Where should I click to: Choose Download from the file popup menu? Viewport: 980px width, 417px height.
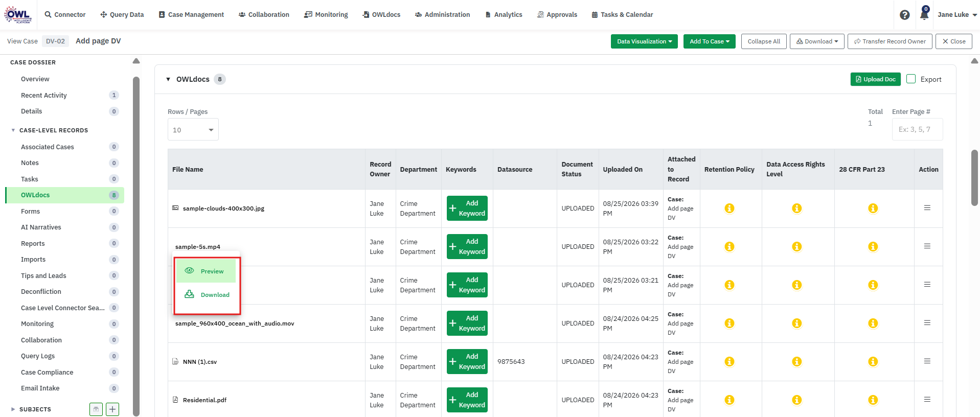pos(206,295)
